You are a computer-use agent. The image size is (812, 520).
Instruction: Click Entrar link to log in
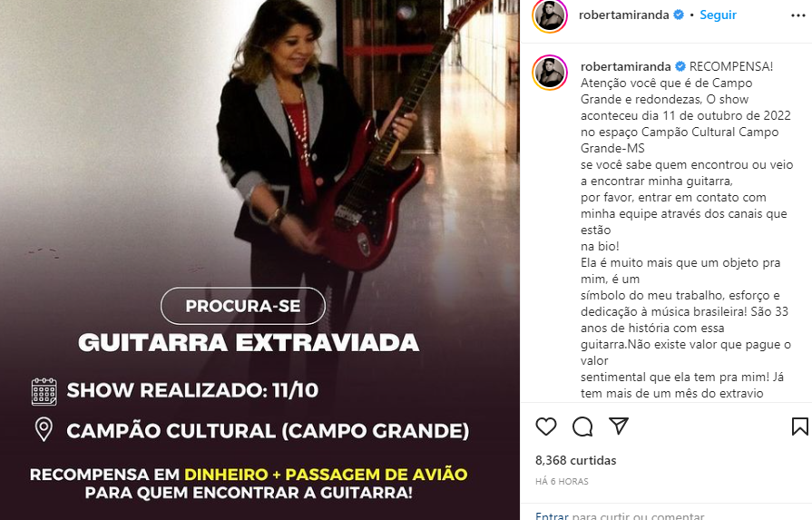pyautogui.click(x=552, y=515)
